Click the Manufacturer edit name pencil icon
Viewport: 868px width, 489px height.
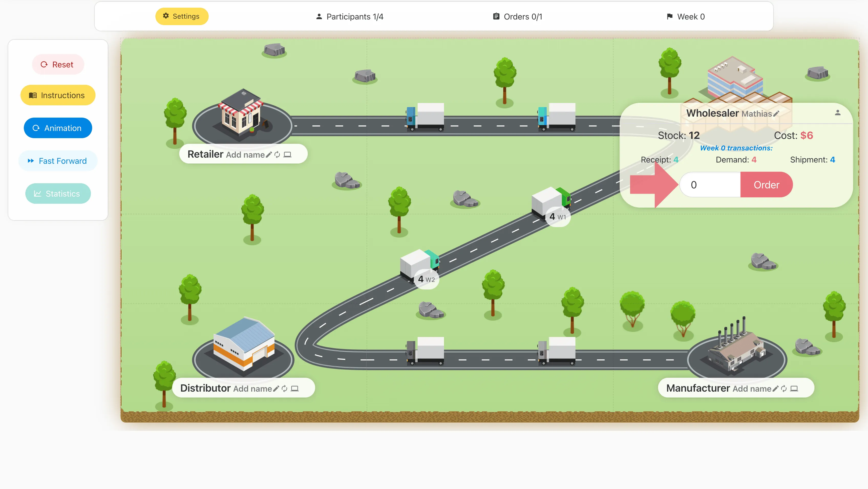pos(775,389)
